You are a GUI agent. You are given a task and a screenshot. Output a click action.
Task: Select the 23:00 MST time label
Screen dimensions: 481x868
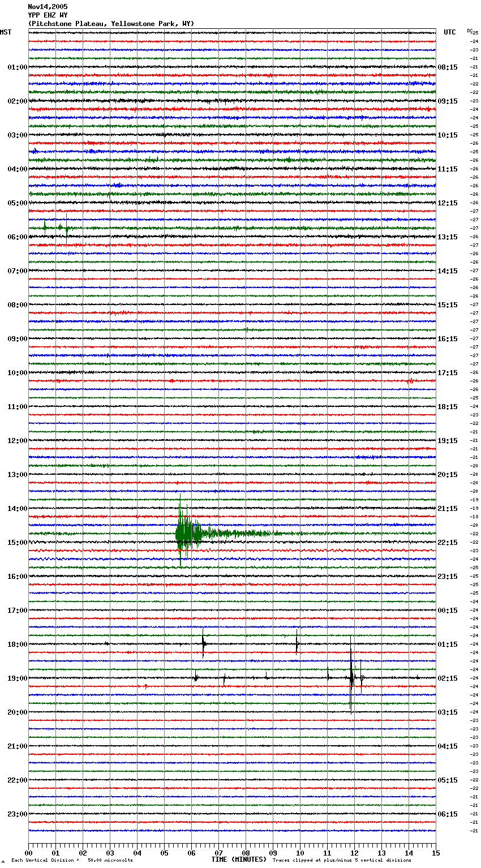(x=18, y=814)
